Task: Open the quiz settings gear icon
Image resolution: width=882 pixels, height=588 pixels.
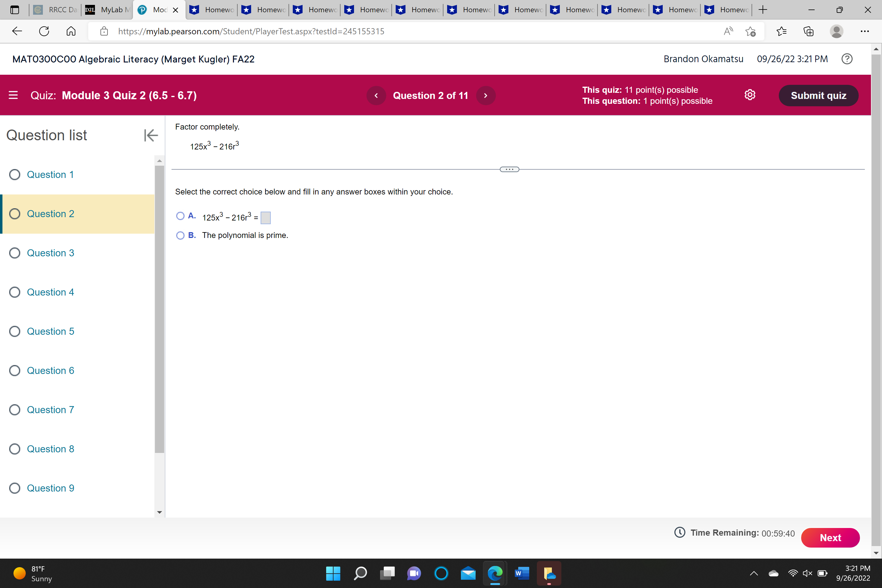Action: 750,95
